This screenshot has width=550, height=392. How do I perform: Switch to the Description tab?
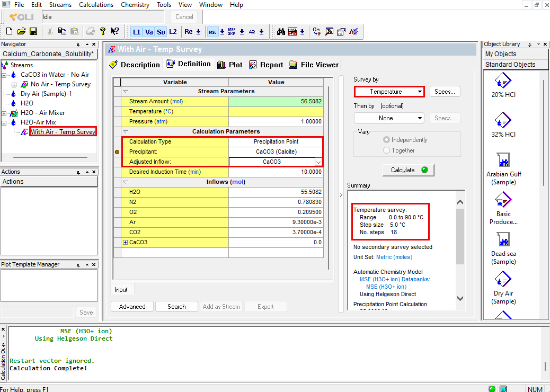tap(135, 65)
